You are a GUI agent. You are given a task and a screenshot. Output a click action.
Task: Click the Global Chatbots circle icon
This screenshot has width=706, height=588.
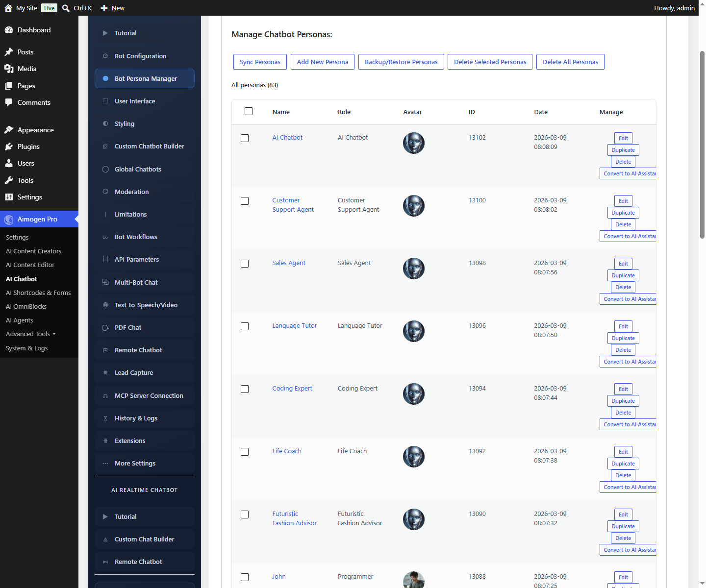click(105, 169)
